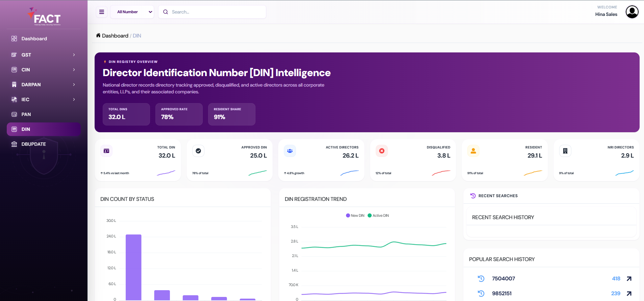Screen dimensions: 644x301
Task: Click the DBUPDATE bank icon
Action: pos(14,144)
